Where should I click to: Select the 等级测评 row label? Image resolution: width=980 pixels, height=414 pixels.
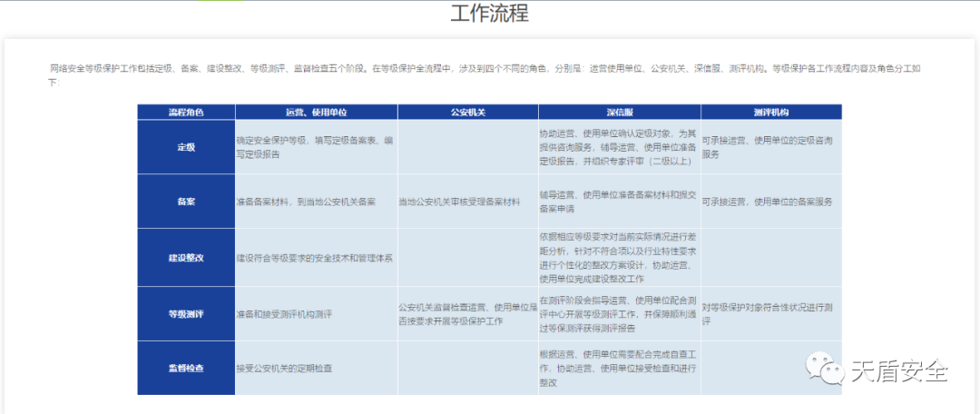186,314
